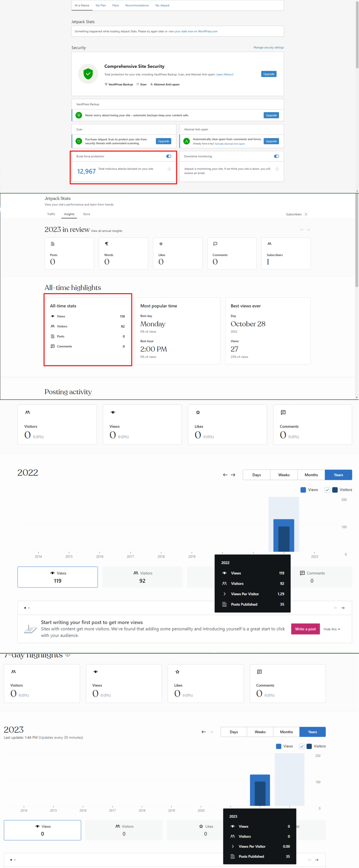Image resolution: width=359 pixels, height=868 pixels.
Task: Click Upgrade in the Scan card
Action: tap(164, 141)
